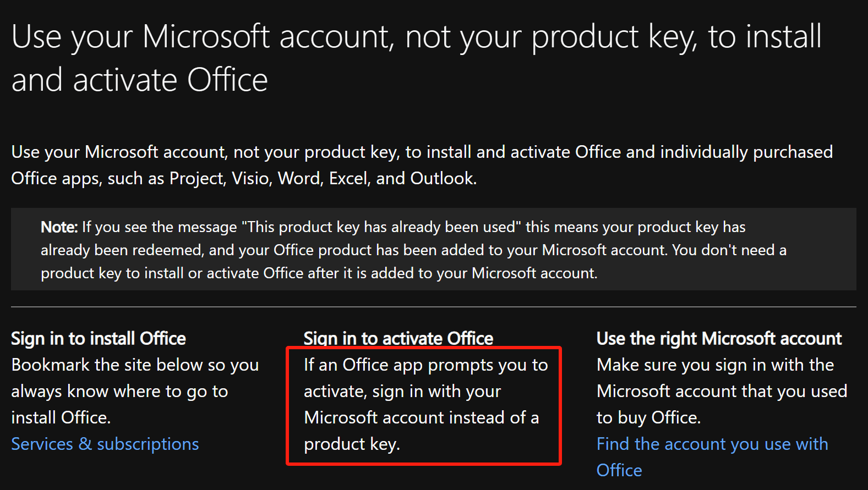Image resolution: width=868 pixels, height=490 pixels.
Task: Click the quoted 'This product key has already been used' message
Action: 381,227
